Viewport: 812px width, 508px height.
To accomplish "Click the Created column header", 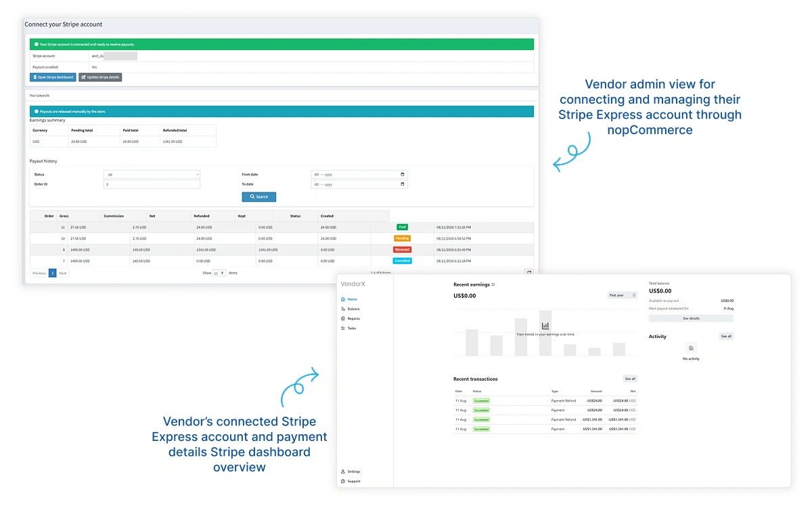I will [x=327, y=216].
